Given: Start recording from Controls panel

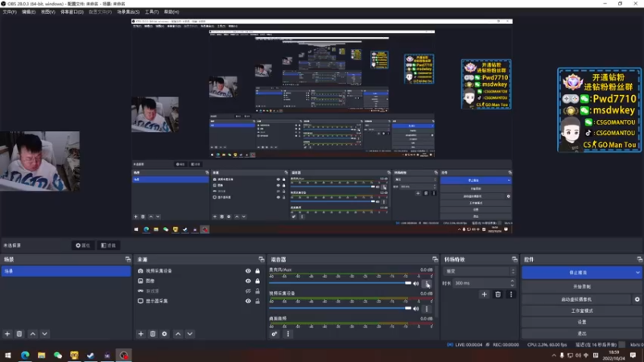Looking at the screenshot, I should [x=581, y=286].
